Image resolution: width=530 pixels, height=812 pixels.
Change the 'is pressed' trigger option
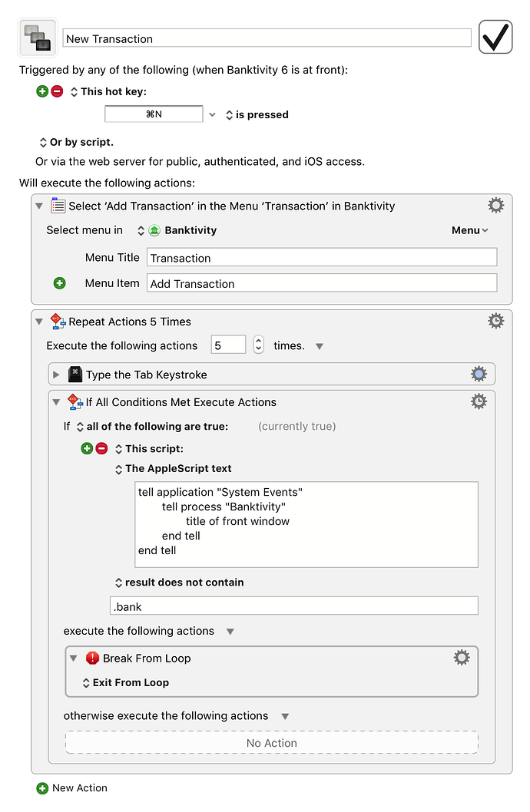click(257, 115)
